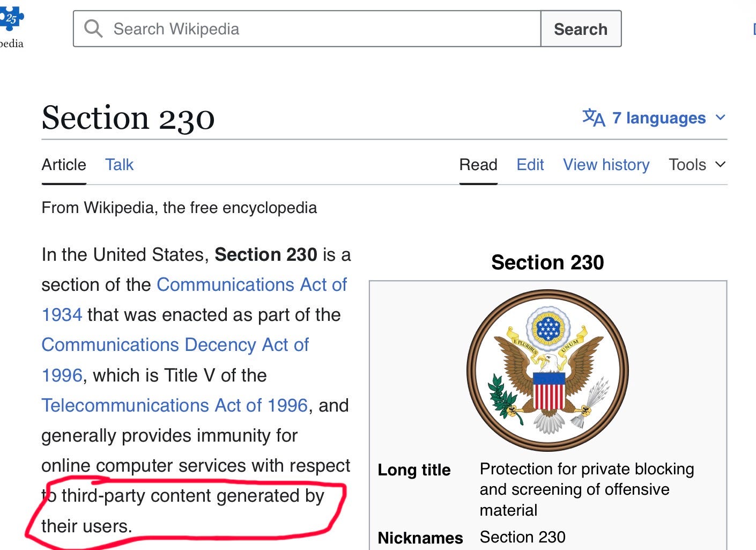Click the Section 230 page heading
The image size is (756, 550).
pyautogui.click(x=128, y=118)
